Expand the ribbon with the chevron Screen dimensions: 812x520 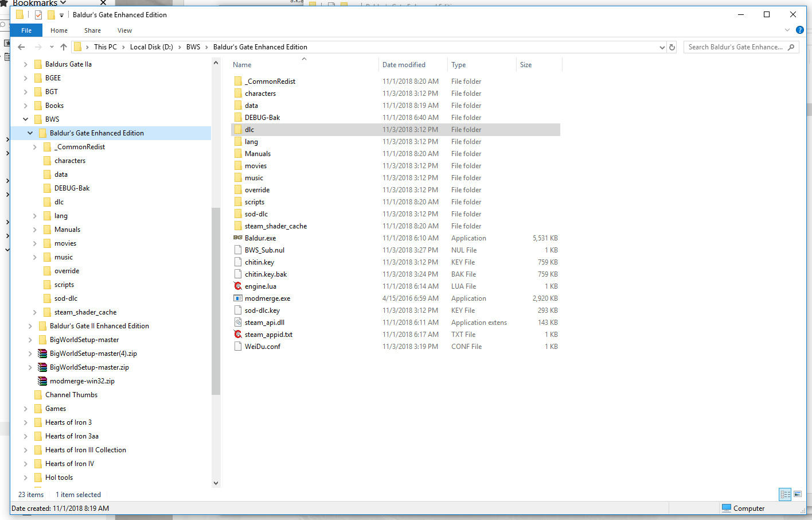coord(787,30)
